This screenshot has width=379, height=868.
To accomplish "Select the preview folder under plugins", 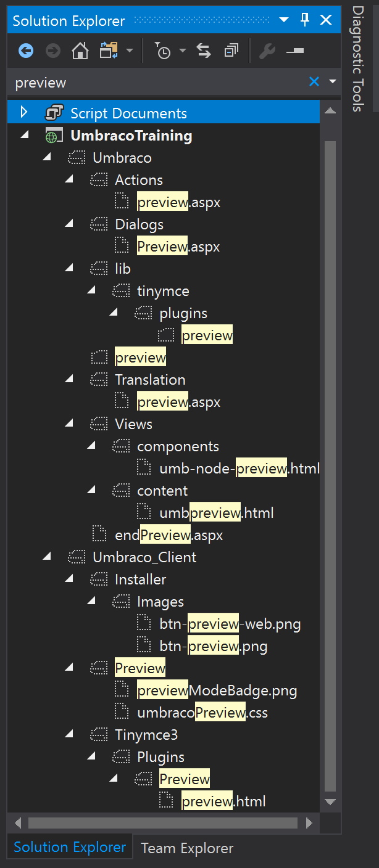I will tap(207, 335).
